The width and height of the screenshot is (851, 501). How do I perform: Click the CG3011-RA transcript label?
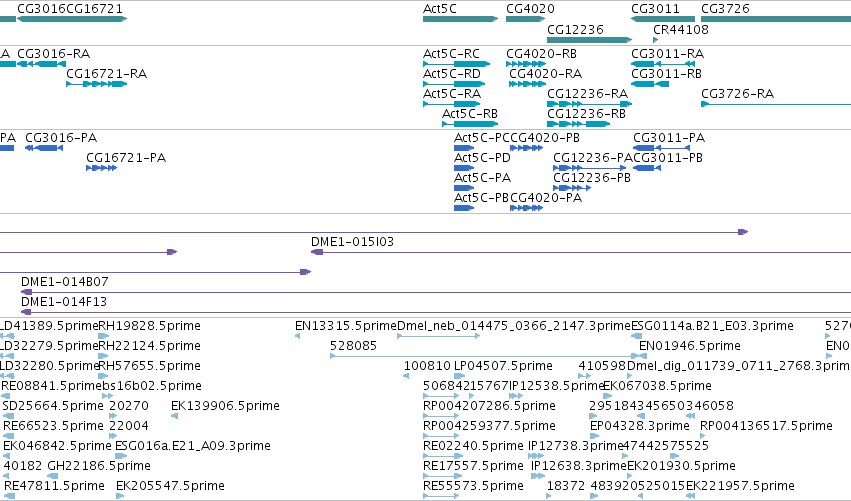[667, 54]
